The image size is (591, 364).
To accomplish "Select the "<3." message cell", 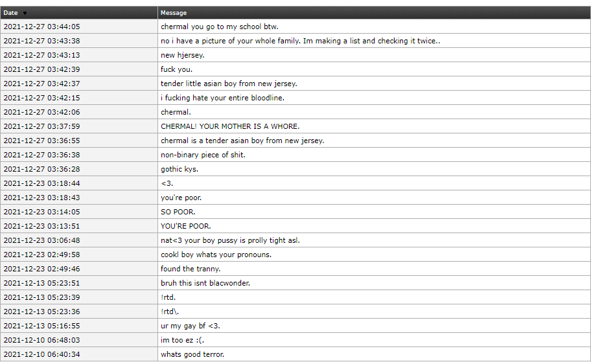I will 166,183.
